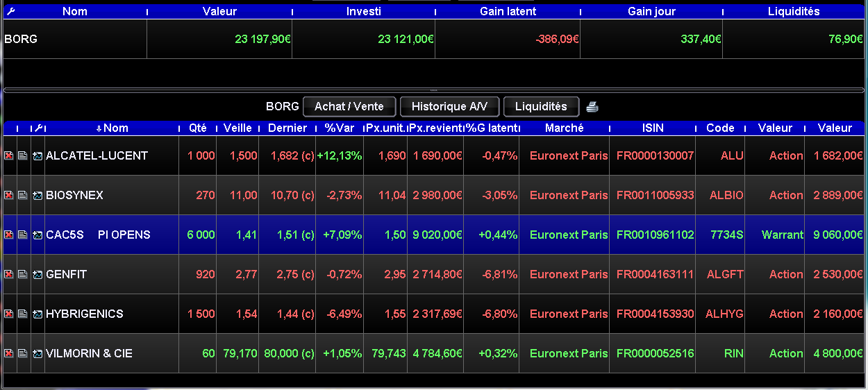
Task: Select the GENFIT name cell
Action: pos(112,275)
